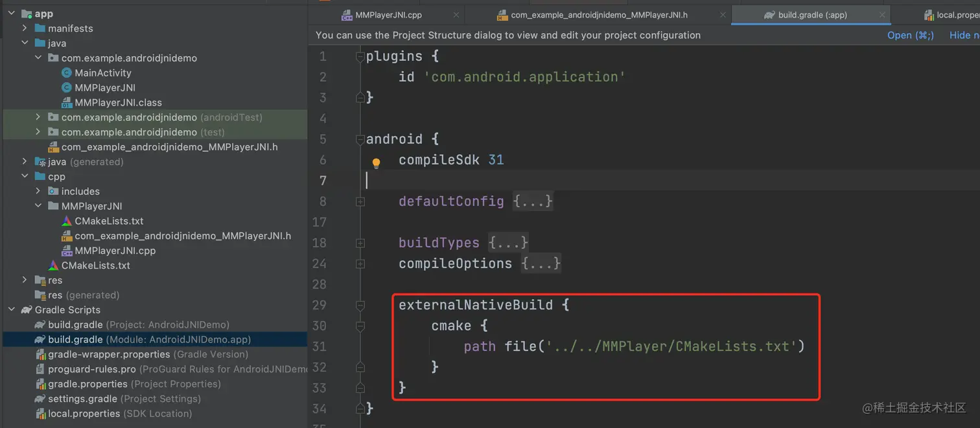Expand the manifests folder
980x428 pixels.
pyautogui.click(x=25, y=28)
